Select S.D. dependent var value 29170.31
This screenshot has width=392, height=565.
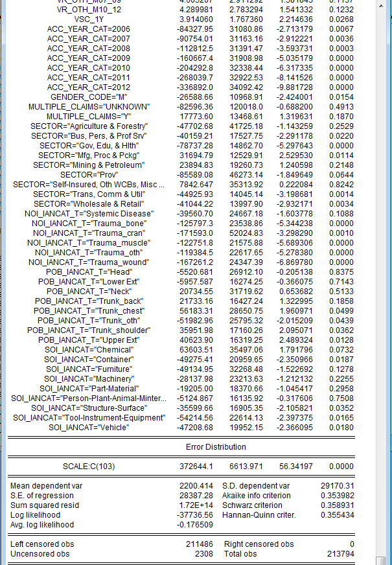(x=337, y=486)
